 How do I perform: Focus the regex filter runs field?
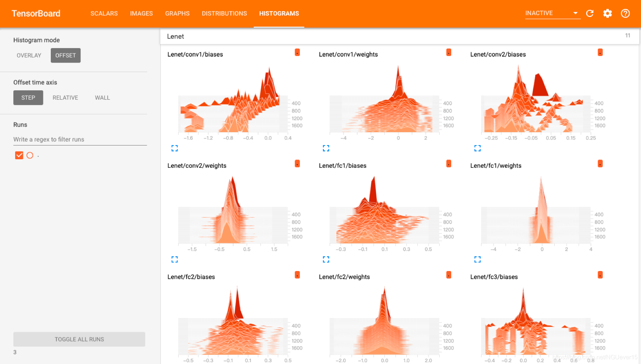80,139
